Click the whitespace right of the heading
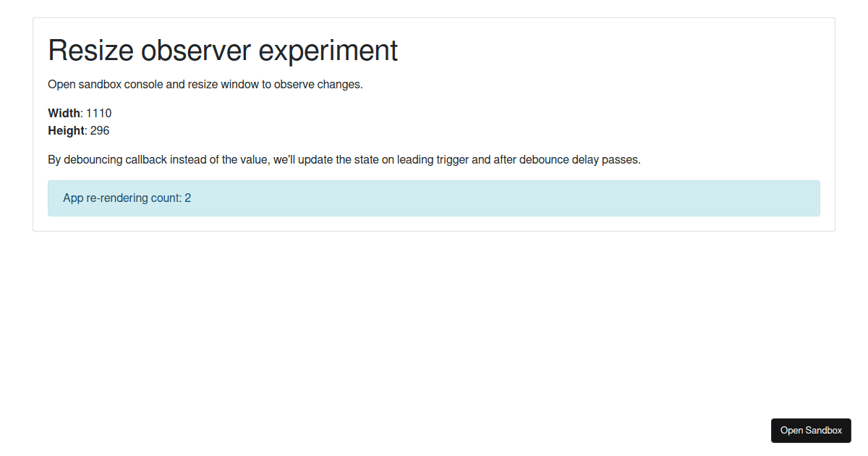The height and width of the screenshot is (456, 868). pos(579,51)
